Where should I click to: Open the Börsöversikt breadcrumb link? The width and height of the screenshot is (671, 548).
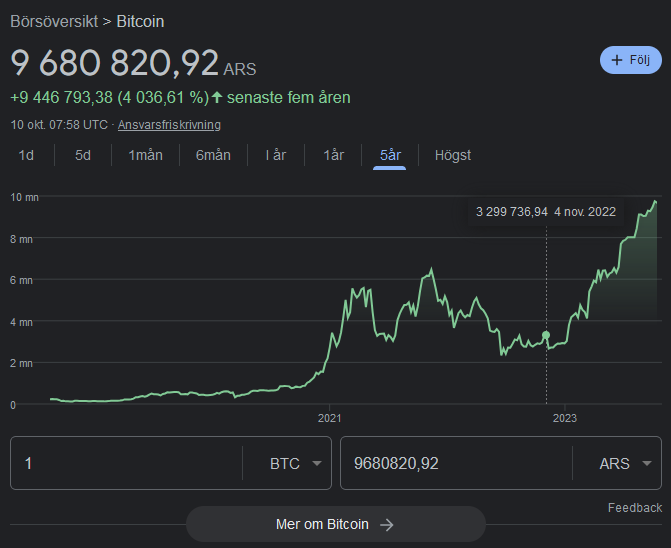point(55,21)
